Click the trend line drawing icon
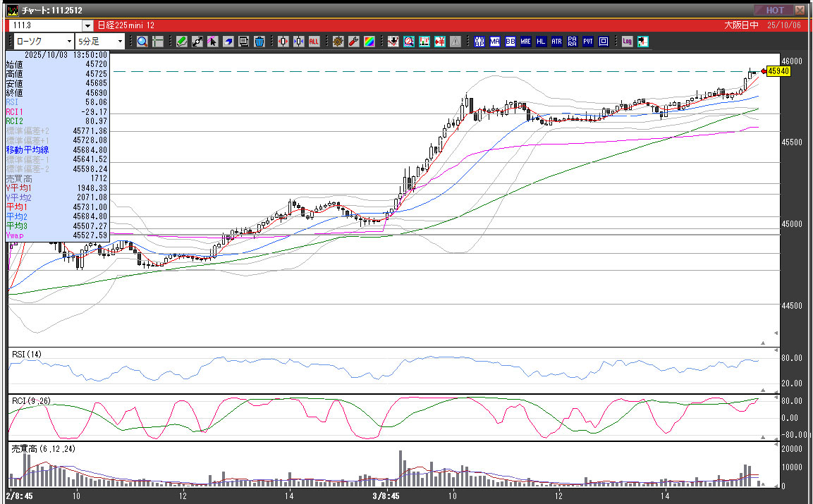 197,42
